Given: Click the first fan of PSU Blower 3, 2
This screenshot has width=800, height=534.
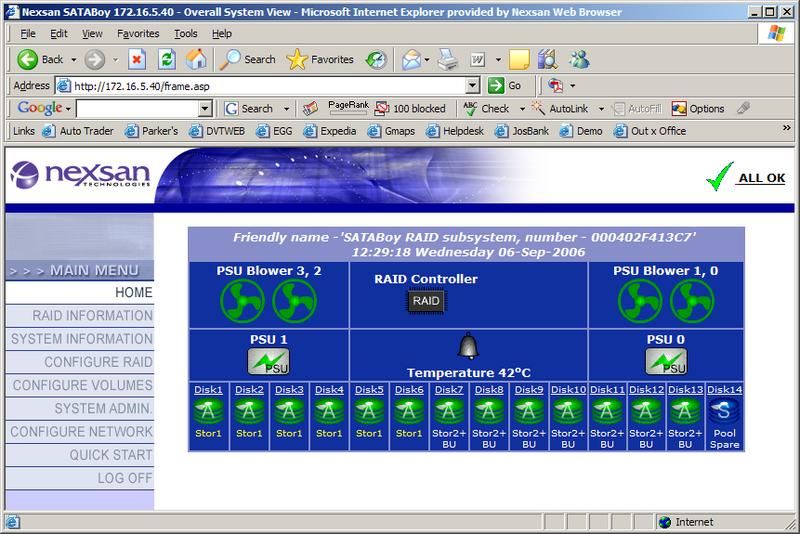Looking at the screenshot, I should (242, 300).
